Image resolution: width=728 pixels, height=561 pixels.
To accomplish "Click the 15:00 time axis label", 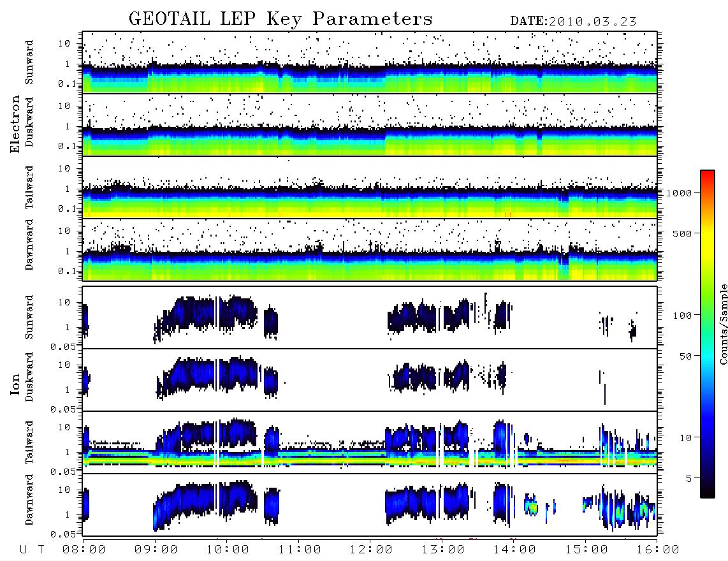I will coord(586,550).
